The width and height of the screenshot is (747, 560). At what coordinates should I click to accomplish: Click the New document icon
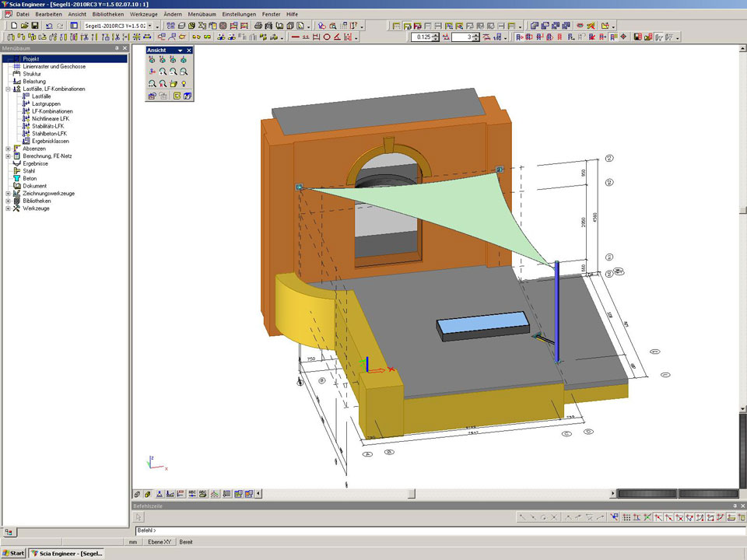15,26
